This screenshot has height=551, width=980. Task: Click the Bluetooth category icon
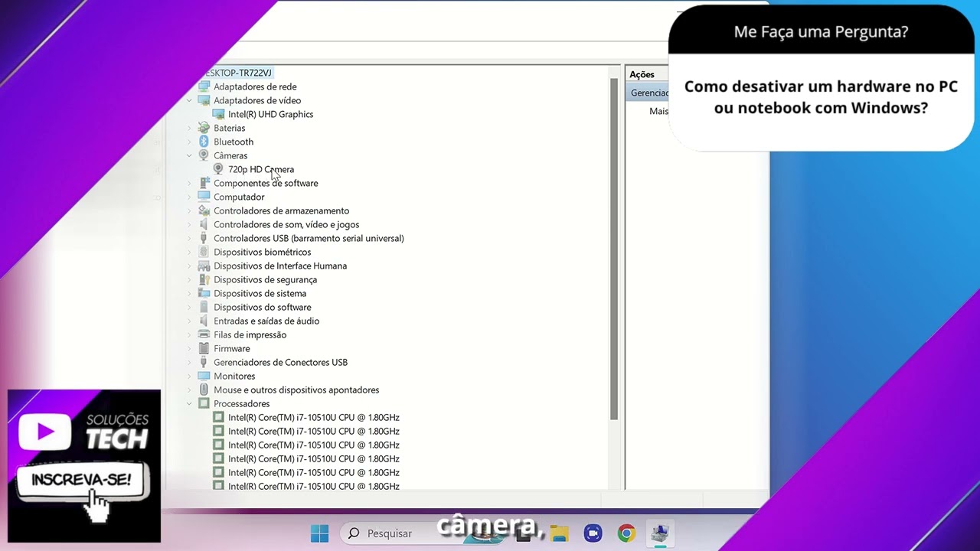[x=203, y=142]
